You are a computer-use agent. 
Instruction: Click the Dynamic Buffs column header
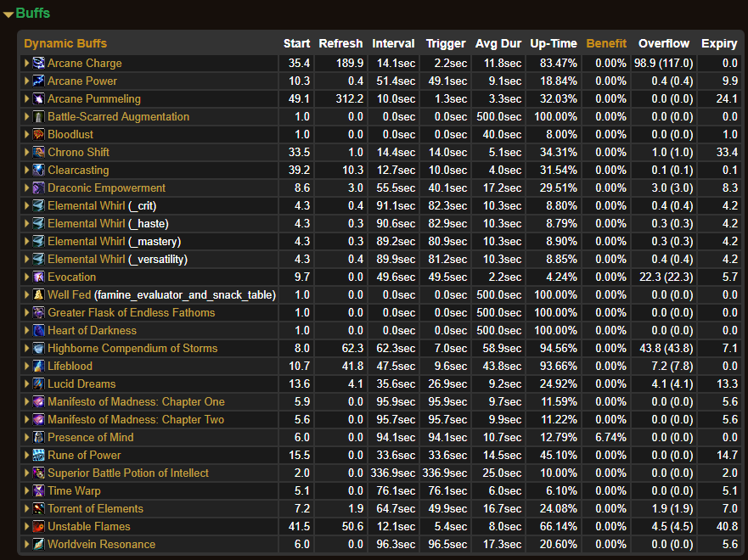(65, 43)
